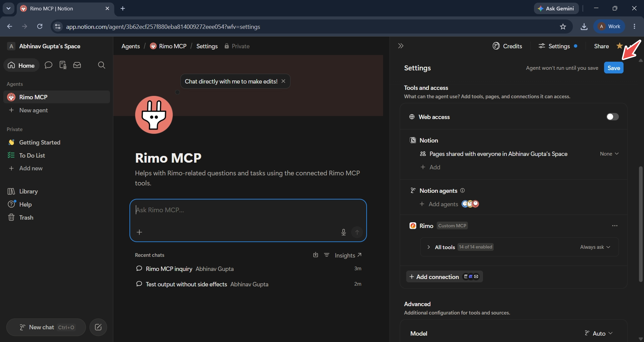Expand the All tools list
Viewport: 644px width, 342px height.
(x=428, y=247)
